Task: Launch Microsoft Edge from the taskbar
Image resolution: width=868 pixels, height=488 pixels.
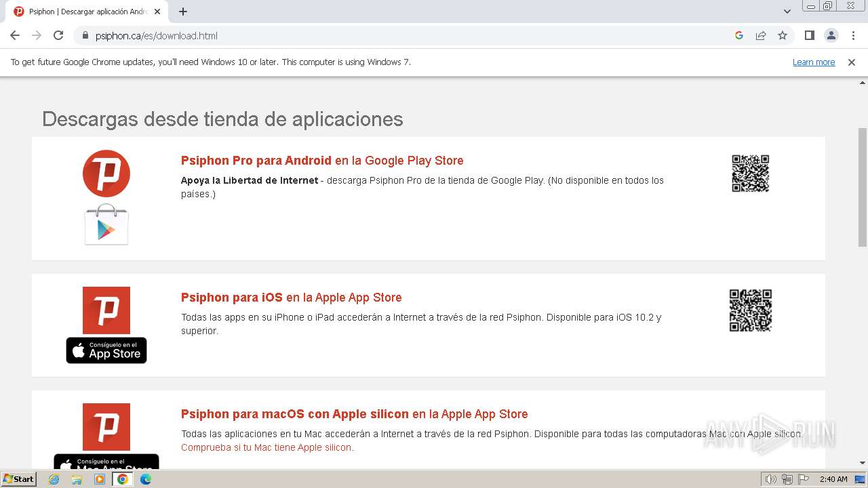Action: pos(146,479)
